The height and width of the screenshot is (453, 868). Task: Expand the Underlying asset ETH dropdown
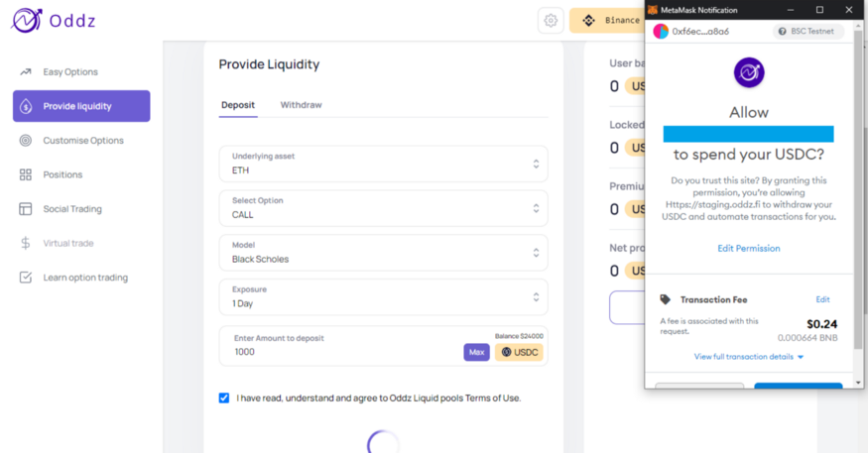[x=383, y=164]
